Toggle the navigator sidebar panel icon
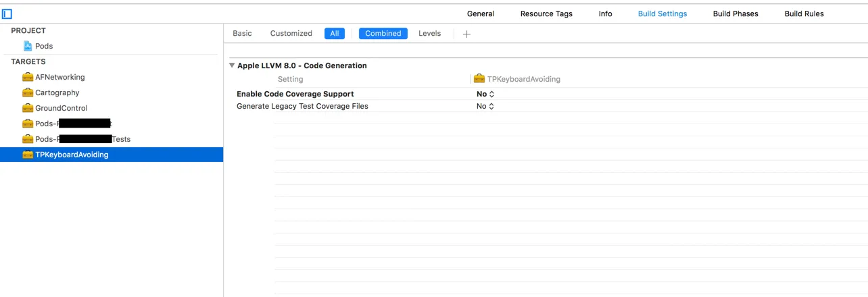This screenshot has height=297, width=868. click(x=7, y=13)
